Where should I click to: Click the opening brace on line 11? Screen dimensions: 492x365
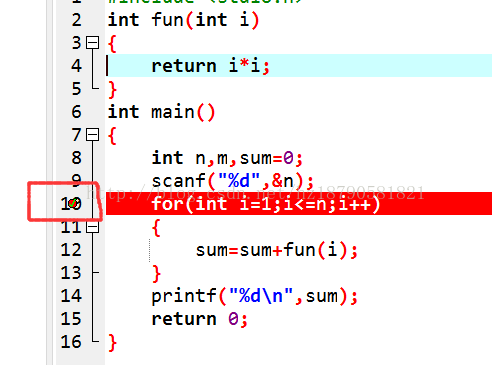[156, 228]
